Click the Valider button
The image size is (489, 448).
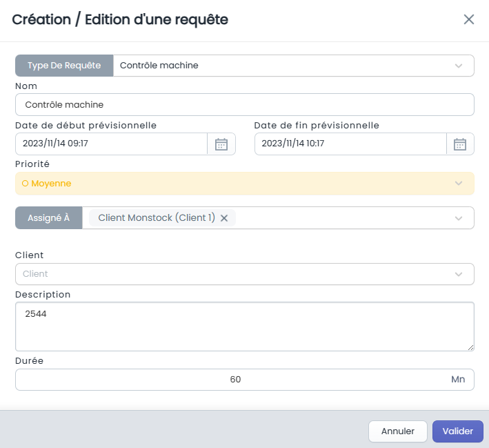[x=458, y=431]
